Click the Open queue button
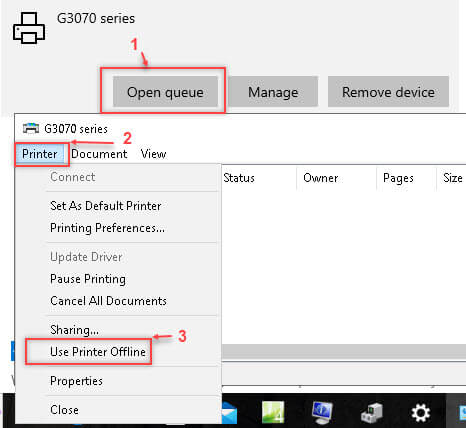Viewport: 466px width, 428px height. 165,92
